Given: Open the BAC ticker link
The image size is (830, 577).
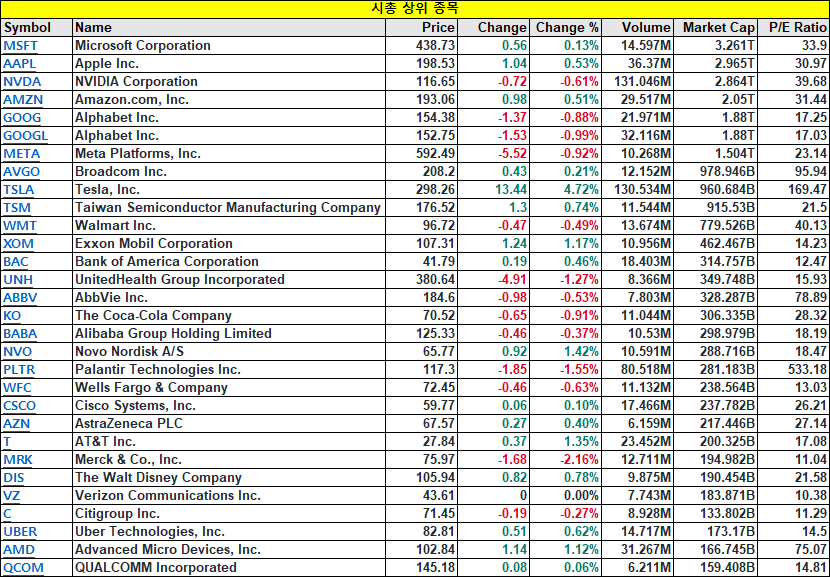Looking at the screenshot, I should [16, 262].
